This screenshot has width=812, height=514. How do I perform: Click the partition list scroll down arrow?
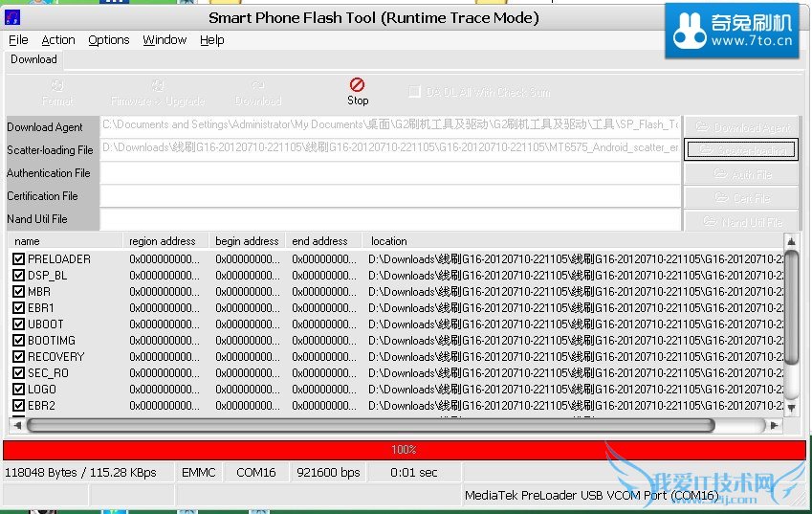[791, 409]
